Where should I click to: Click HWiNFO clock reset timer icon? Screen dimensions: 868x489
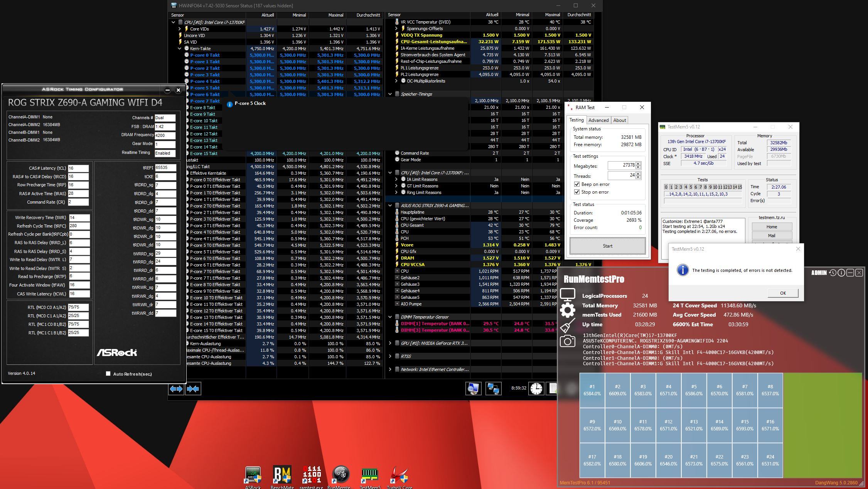coord(536,388)
